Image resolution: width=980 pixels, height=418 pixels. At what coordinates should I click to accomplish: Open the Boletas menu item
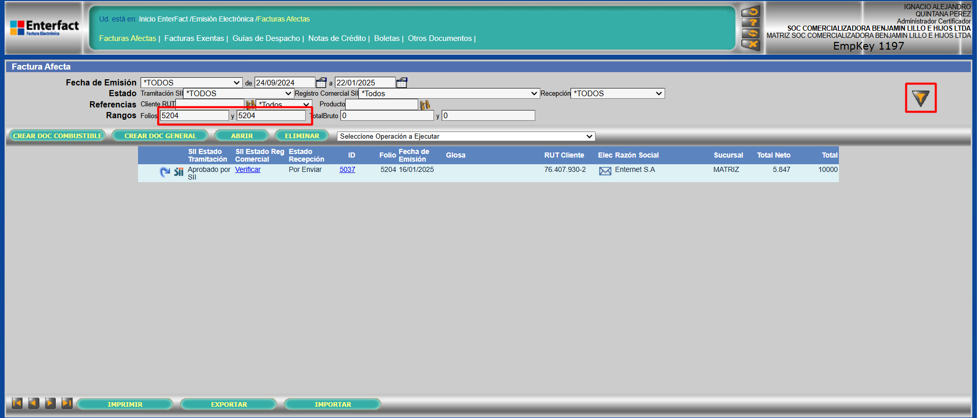point(386,38)
